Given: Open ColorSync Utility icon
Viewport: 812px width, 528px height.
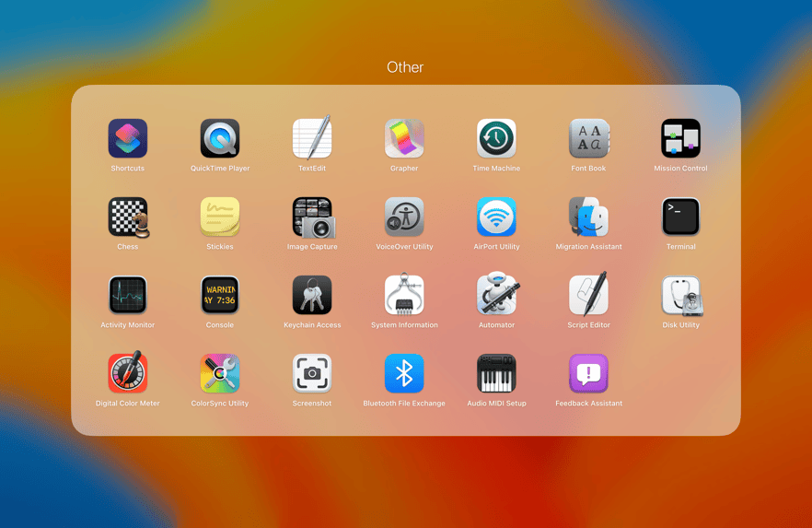Looking at the screenshot, I should tap(219, 373).
